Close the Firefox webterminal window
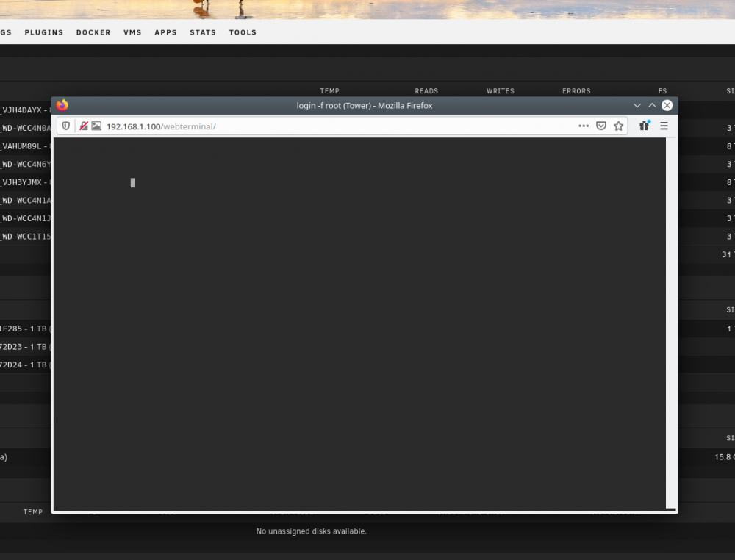The width and height of the screenshot is (735, 560). point(667,105)
